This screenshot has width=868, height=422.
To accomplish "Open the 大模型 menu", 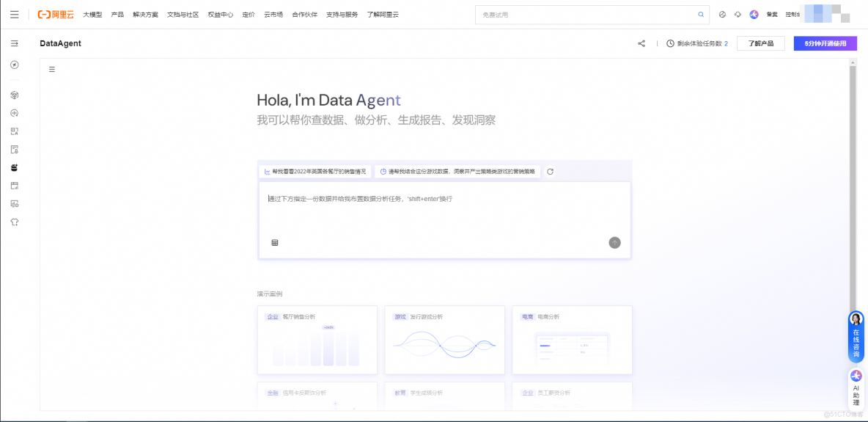I will point(92,15).
